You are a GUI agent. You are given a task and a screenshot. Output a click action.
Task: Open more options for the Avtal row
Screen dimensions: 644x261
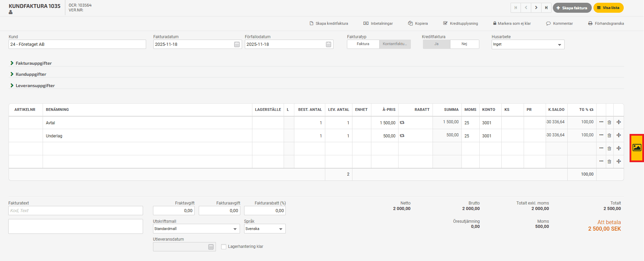click(x=601, y=122)
